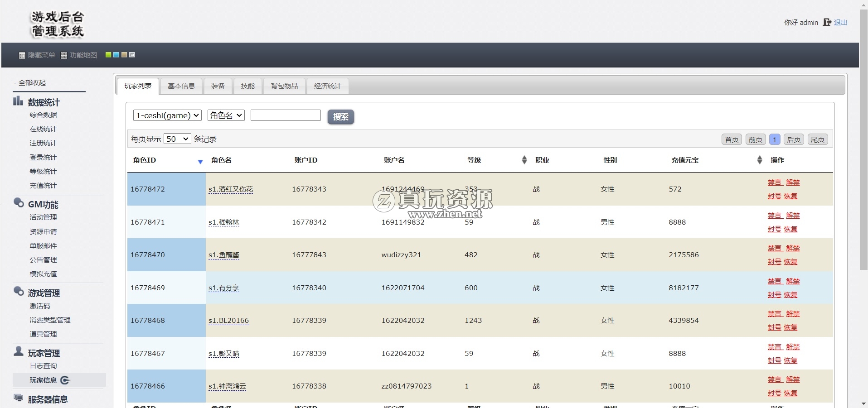Click the monitor icon beside 服务器信息
This screenshot has width=868, height=408.
19,398
